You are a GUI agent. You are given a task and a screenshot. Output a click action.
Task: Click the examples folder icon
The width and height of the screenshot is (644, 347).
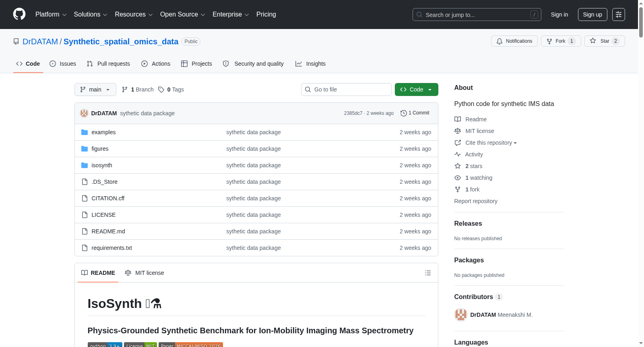(85, 132)
